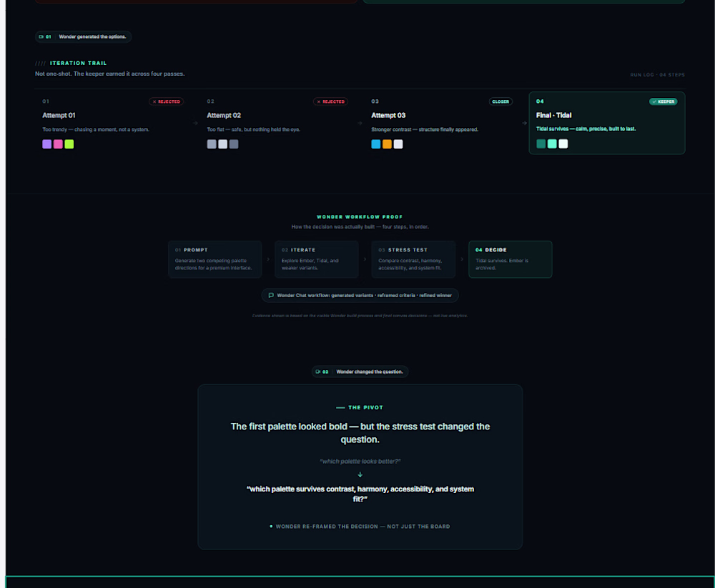This screenshot has height=588, width=715.
Task: Click the down arrow below 'which palette looks better?'
Action: pos(360,474)
